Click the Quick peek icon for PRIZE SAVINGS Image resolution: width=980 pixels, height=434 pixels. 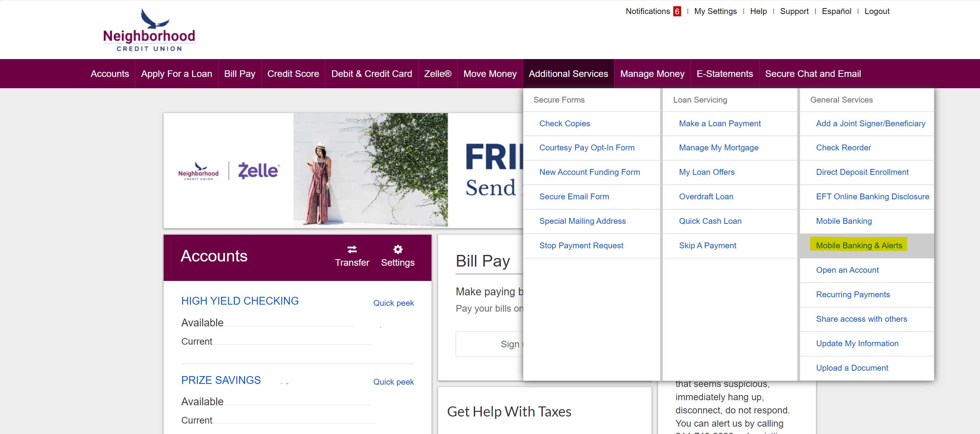pos(394,382)
